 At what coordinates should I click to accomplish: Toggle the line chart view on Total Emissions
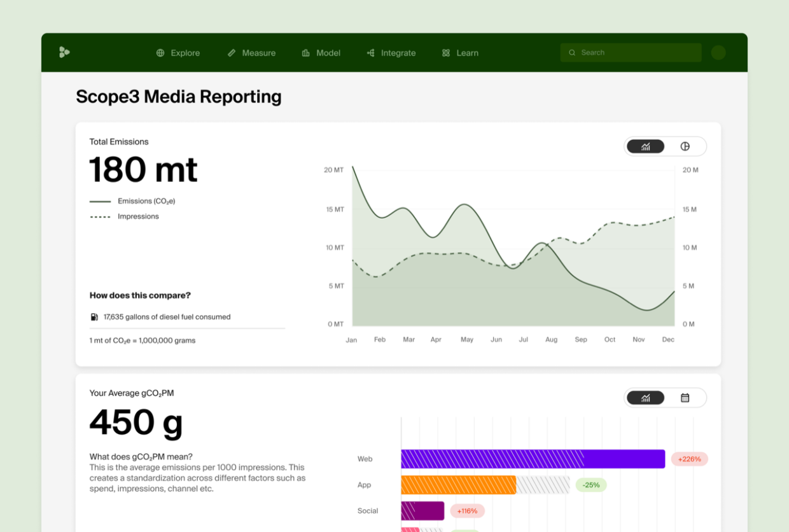[x=645, y=146]
